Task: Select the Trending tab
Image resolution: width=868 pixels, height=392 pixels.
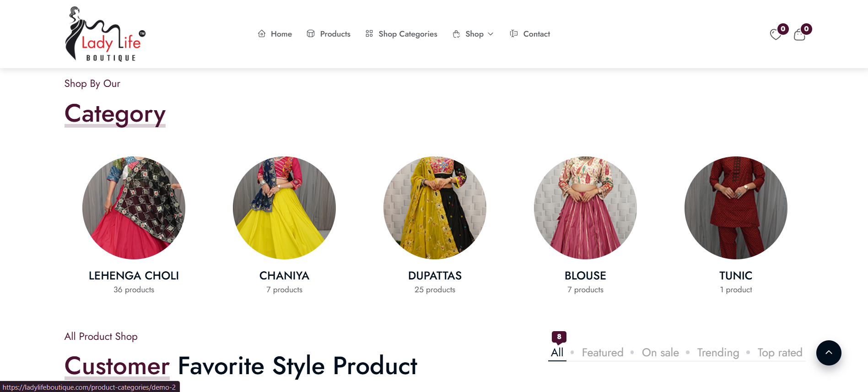Action: (x=718, y=353)
